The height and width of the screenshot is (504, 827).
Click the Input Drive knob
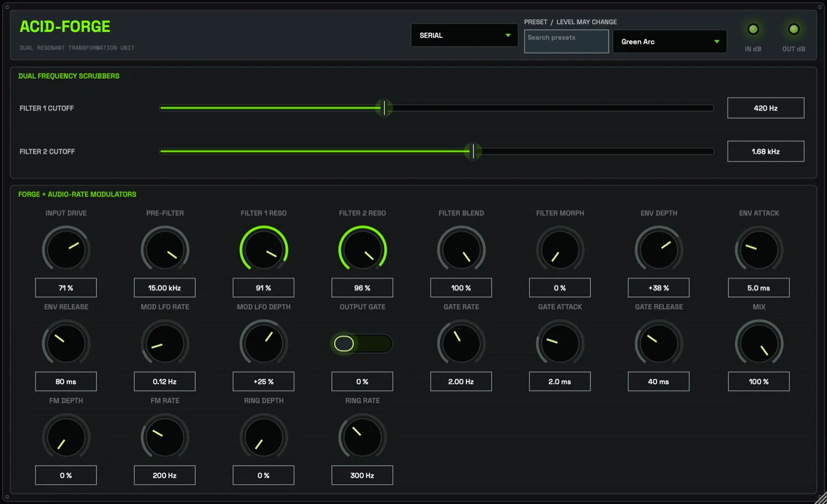pyautogui.click(x=66, y=250)
